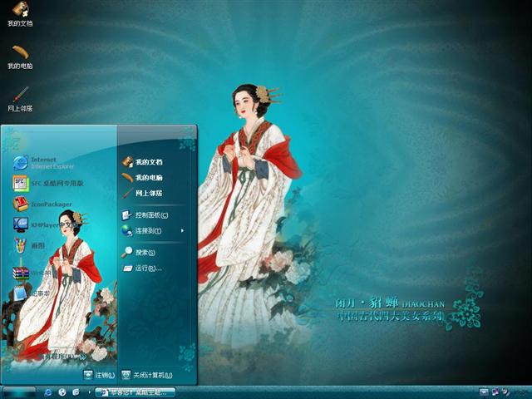Select 我的电脑 in Start menu right pane
This screenshot has width=532, height=399.
tap(142, 177)
